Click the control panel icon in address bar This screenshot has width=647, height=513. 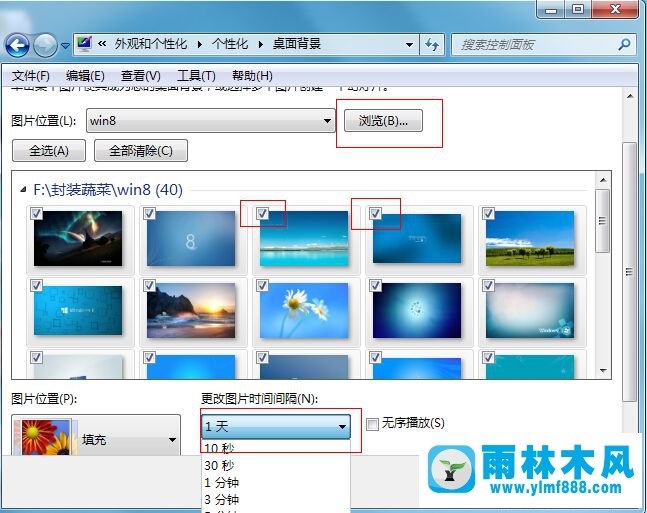84,44
